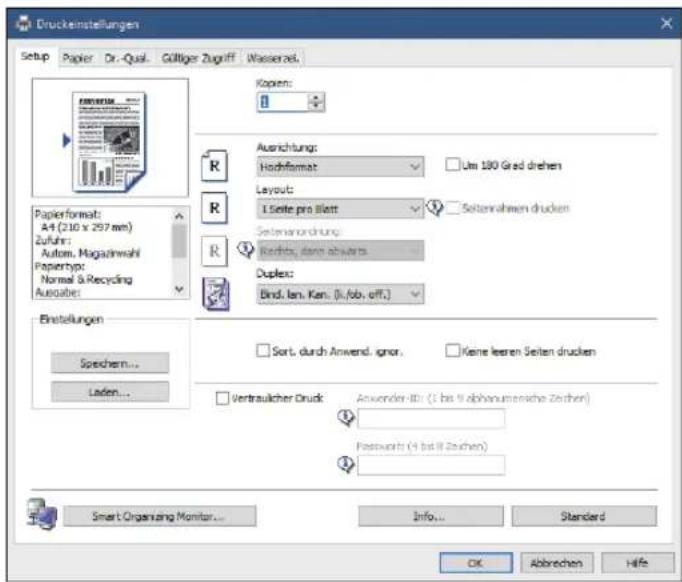The image size is (682, 582).
Task: Click the Ausrichtung portrait page icon
Action: click(214, 165)
